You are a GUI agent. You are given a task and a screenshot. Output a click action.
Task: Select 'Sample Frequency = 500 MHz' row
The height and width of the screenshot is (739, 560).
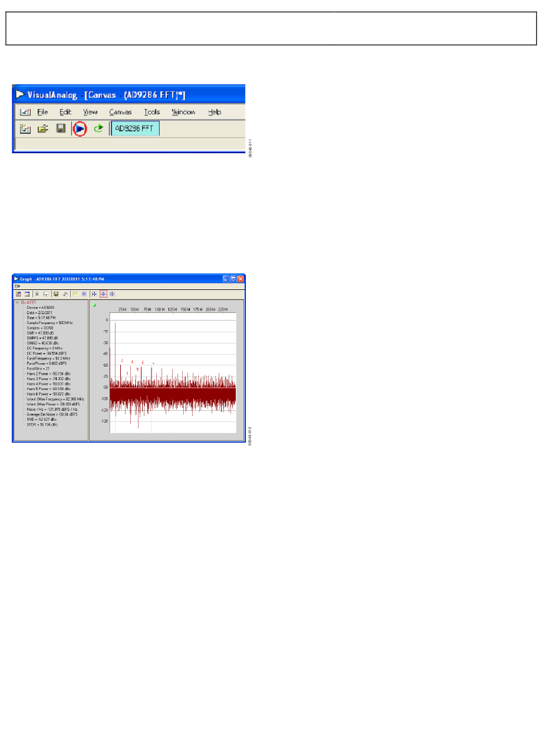[49, 323]
